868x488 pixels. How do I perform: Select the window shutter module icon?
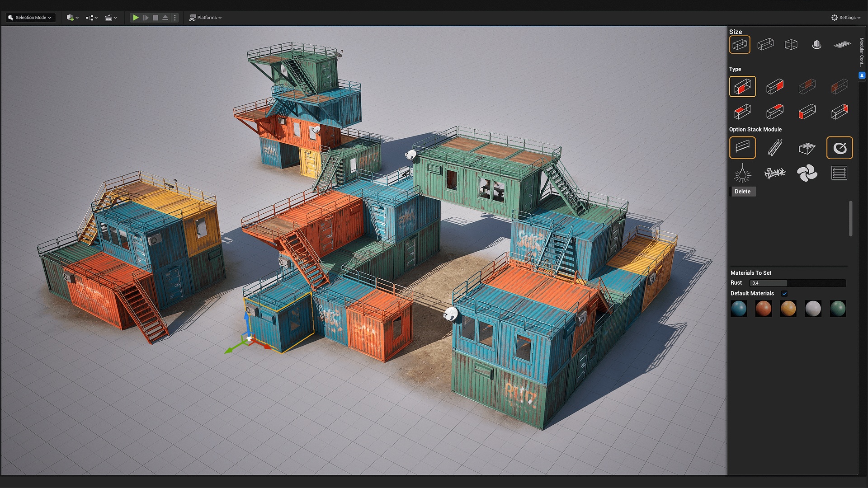[x=840, y=173]
